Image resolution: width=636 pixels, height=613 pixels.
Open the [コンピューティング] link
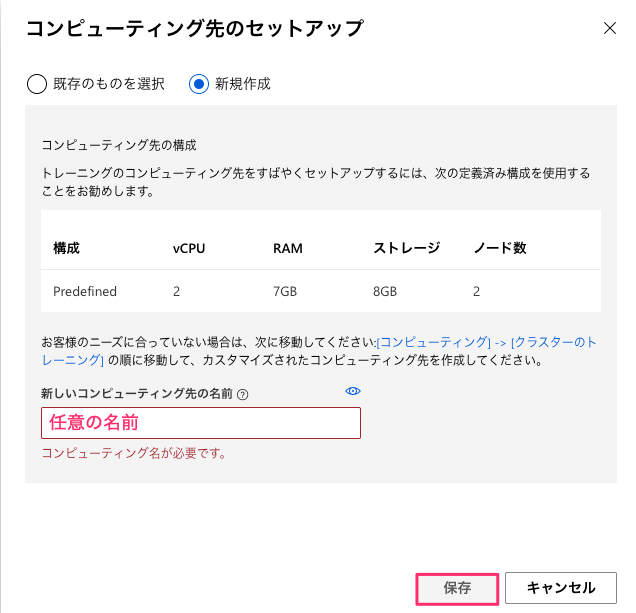click(x=433, y=343)
